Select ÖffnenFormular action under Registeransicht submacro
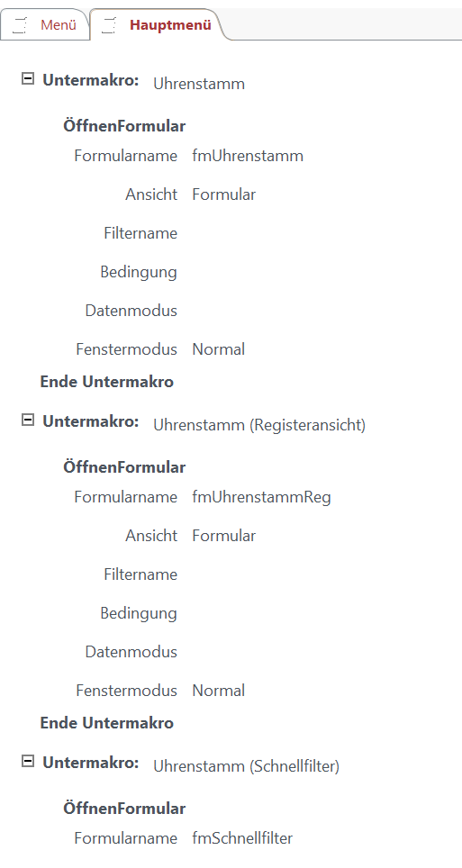The image size is (462, 868). pos(124,467)
